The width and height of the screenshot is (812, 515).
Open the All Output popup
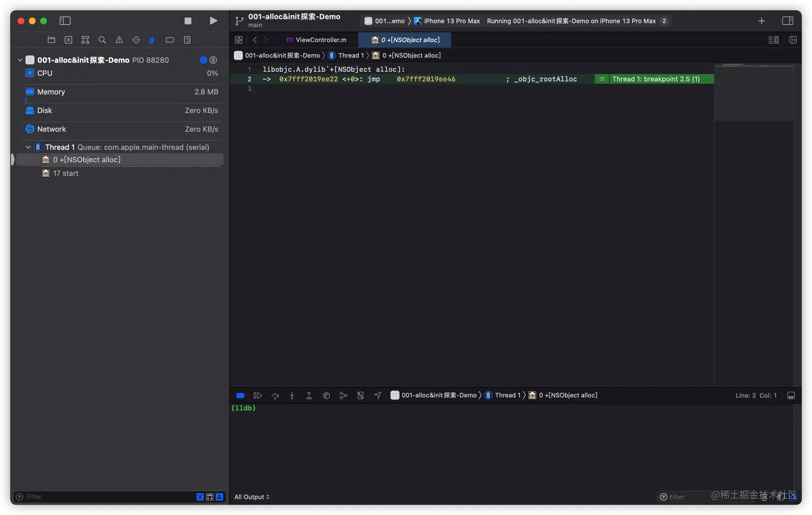pyautogui.click(x=252, y=497)
